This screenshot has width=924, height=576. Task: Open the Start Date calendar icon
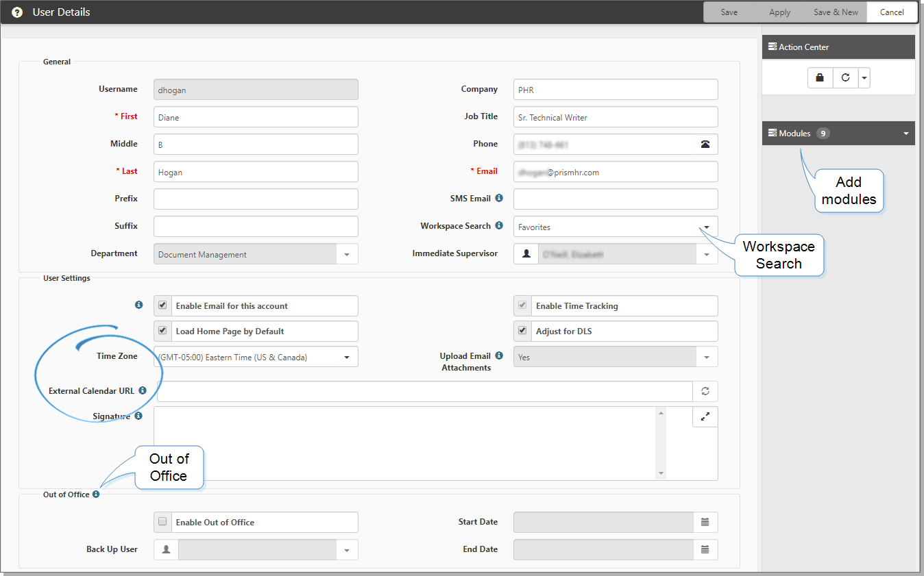(x=705, y=523)
